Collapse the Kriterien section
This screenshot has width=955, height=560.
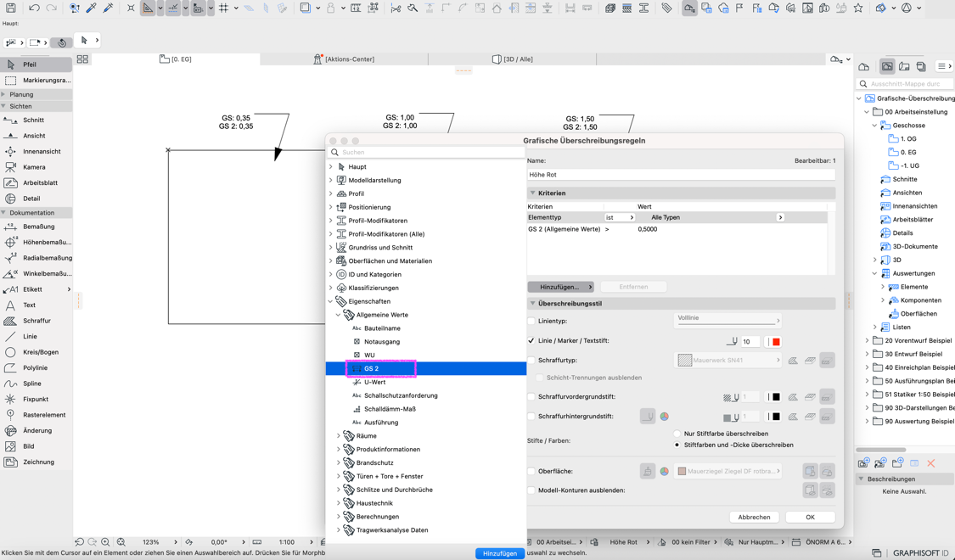pyautogui.click(x=533, y=193)
